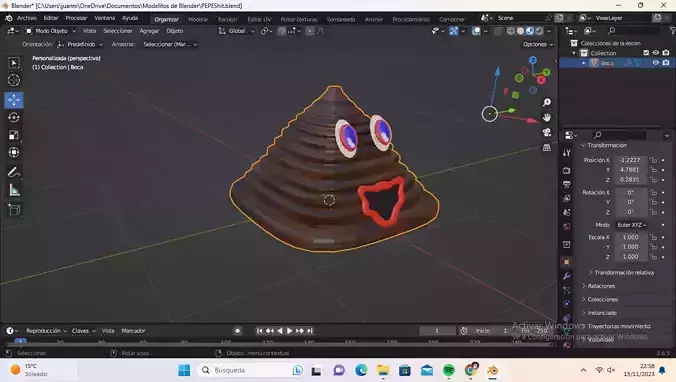This screenshot has height=382, width=676.
Task: Switch to material preview shading
Action: click(530, 31)
